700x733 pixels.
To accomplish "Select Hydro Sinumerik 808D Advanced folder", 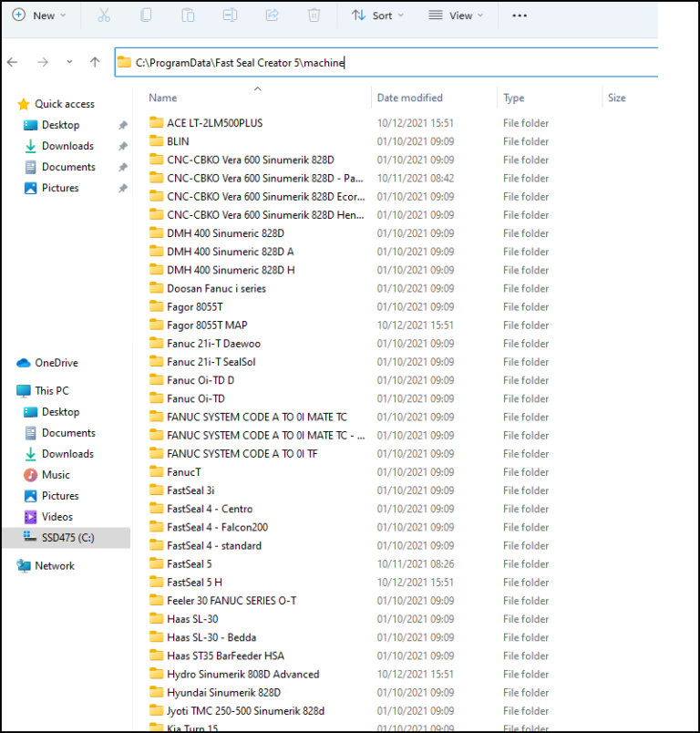I will (243, 674).
